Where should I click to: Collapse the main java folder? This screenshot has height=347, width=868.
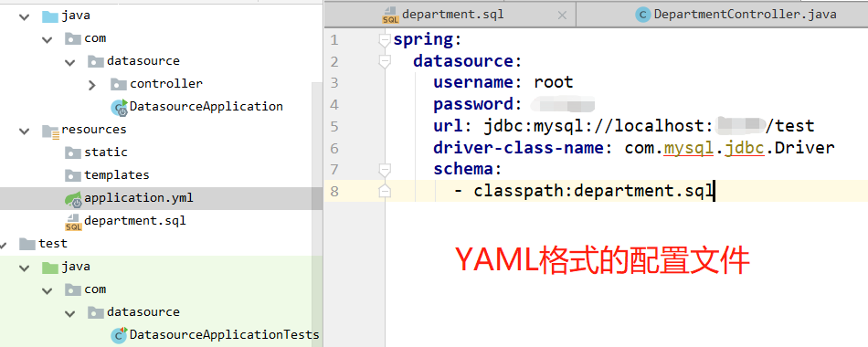tap(24, 16)
